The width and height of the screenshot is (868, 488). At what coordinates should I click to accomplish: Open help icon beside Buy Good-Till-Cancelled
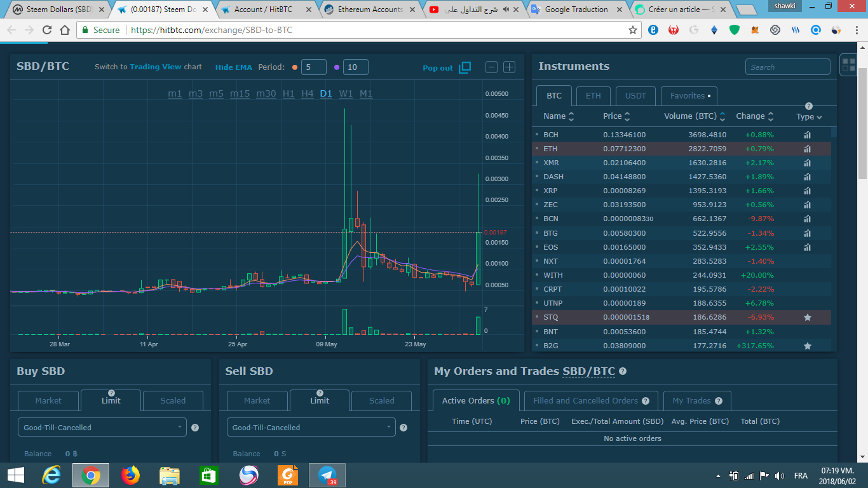[195, 428]
